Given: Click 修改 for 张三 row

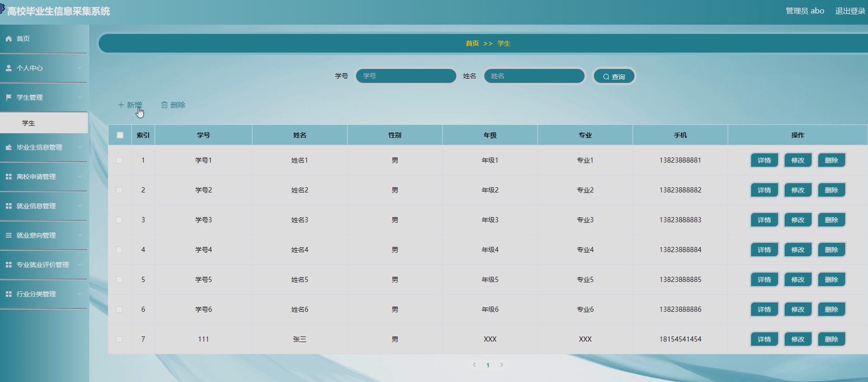Looking at the screenshot, I should [x=798, y=339].
